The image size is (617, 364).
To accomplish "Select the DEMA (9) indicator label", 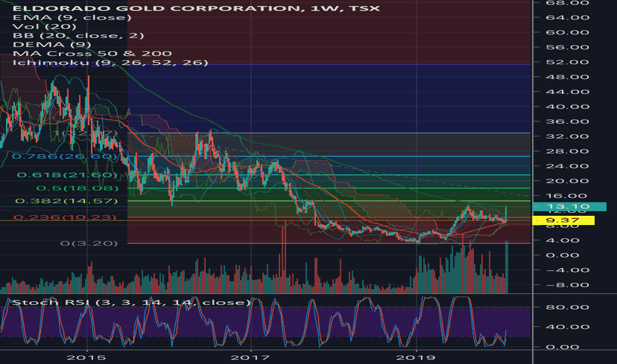I will pyautogui.click(x=52, y=44).
